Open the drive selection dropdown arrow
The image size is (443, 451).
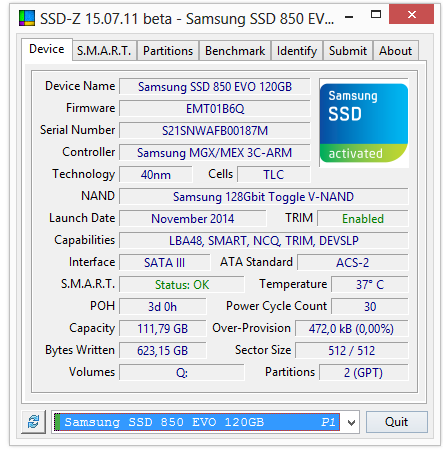(351, 422)
